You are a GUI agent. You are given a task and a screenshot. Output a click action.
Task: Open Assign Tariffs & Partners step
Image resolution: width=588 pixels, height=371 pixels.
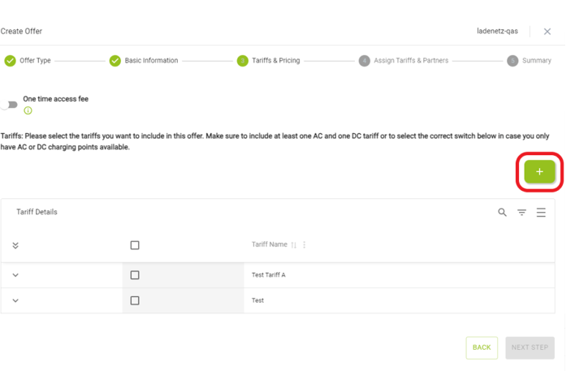(x=403, y=60)
